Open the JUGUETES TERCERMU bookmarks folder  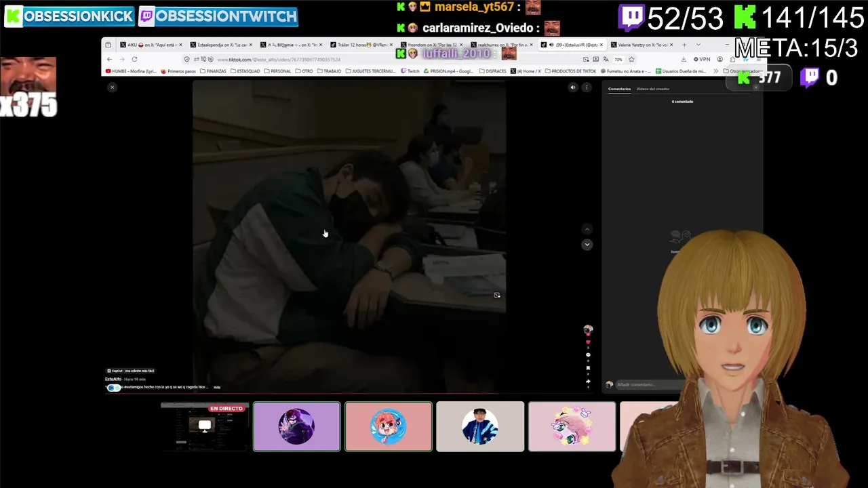(371, 71)
